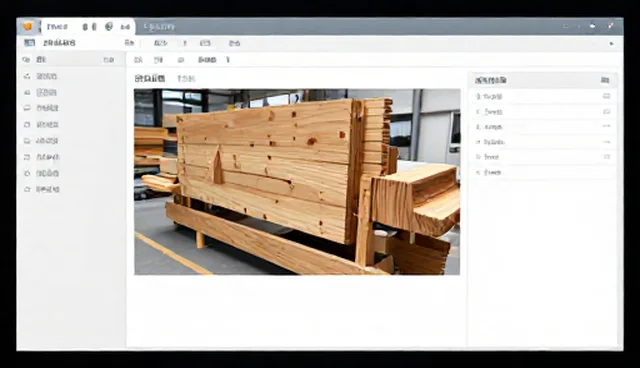
Task: Select the grey secondary tab beside the bold heading
Action: (x=186, y=79)
